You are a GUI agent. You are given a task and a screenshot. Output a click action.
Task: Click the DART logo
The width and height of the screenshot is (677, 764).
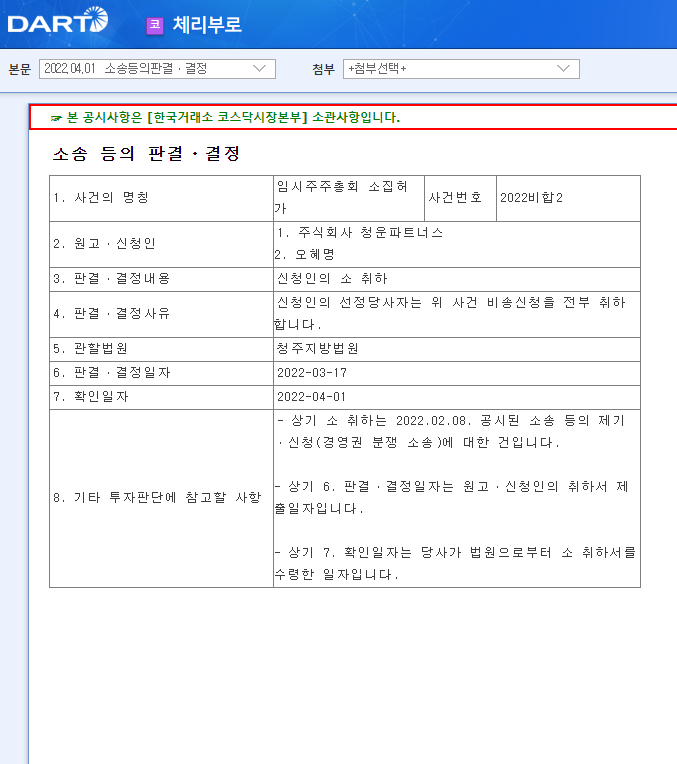click(58, 20)
